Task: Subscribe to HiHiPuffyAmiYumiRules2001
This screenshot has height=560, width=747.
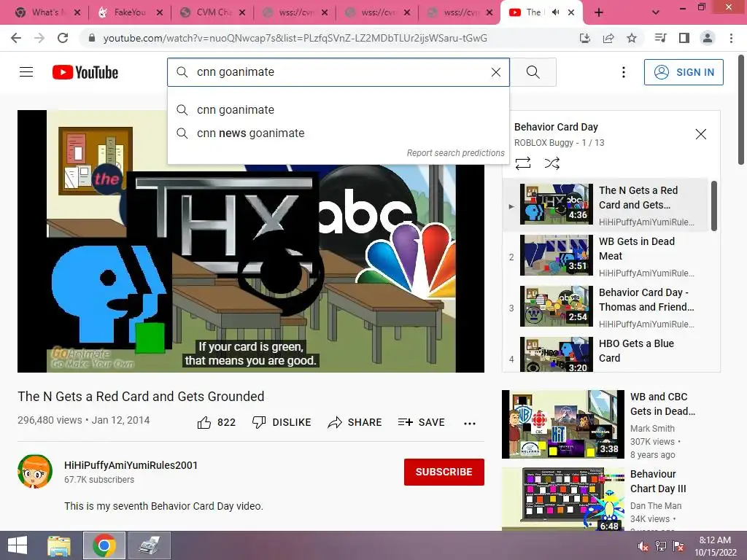Action: [444, 472]
